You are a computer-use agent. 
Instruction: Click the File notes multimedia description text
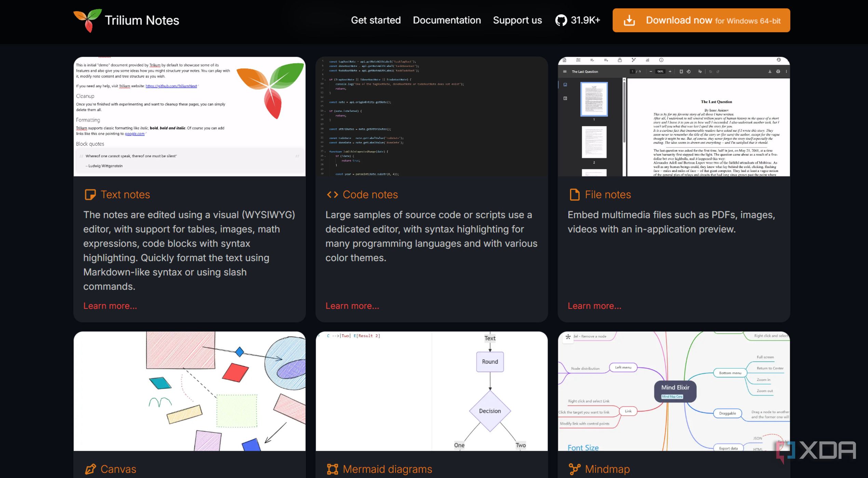coord(671,222)
